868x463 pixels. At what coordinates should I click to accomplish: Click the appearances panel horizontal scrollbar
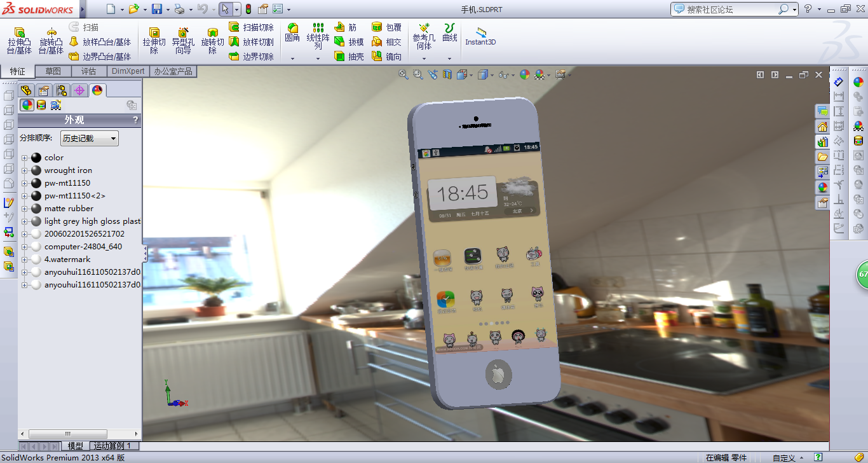[68, 434]
